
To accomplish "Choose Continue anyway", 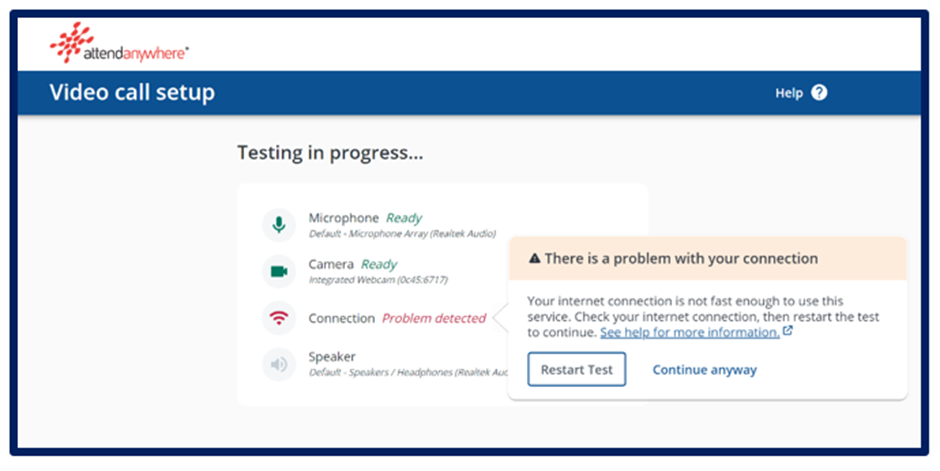I will [x=704, y=370].
